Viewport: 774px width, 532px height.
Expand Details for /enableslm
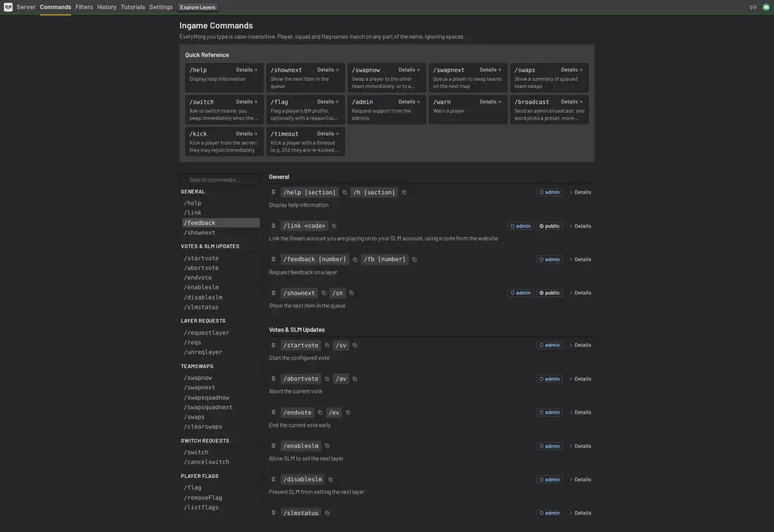point(580,446)
